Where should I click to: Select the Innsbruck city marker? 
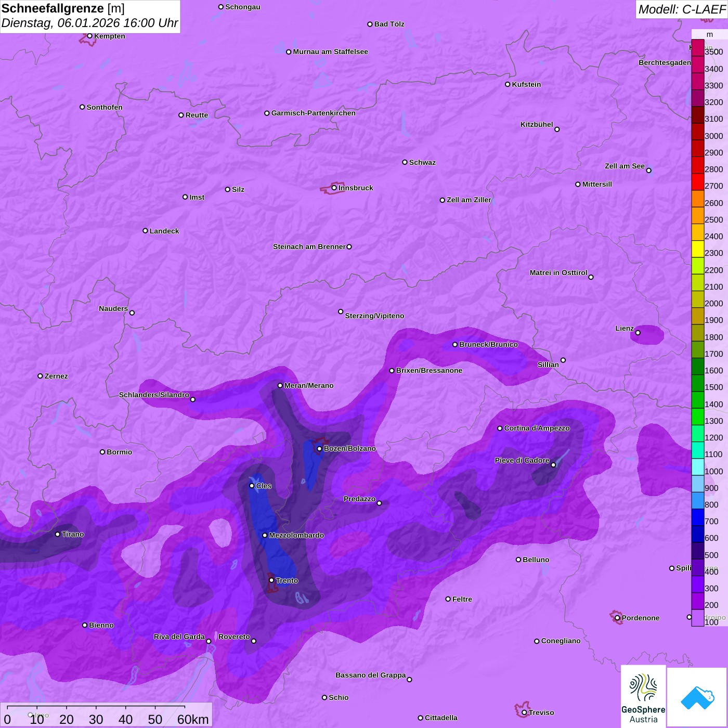tap(334, 188)
